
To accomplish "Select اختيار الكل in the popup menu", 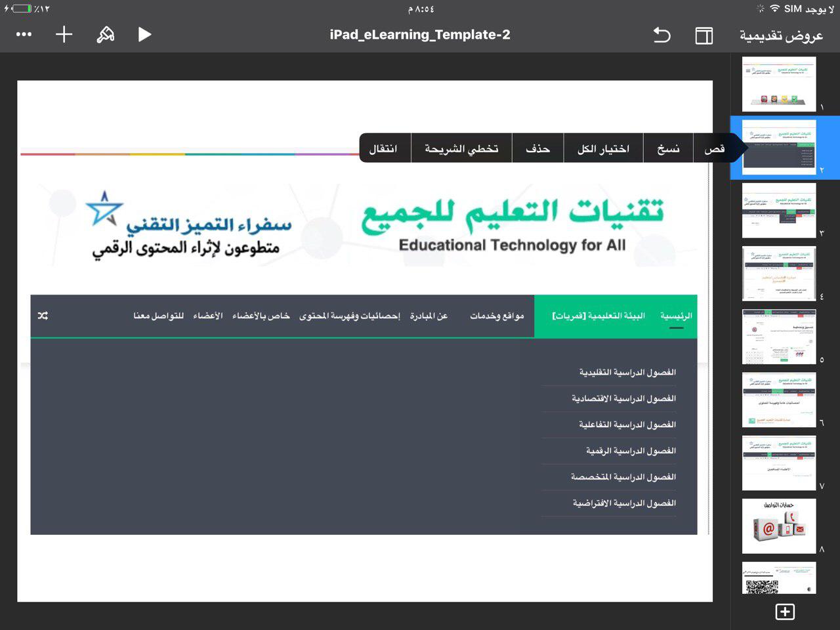I will click(x=603, y=148).
